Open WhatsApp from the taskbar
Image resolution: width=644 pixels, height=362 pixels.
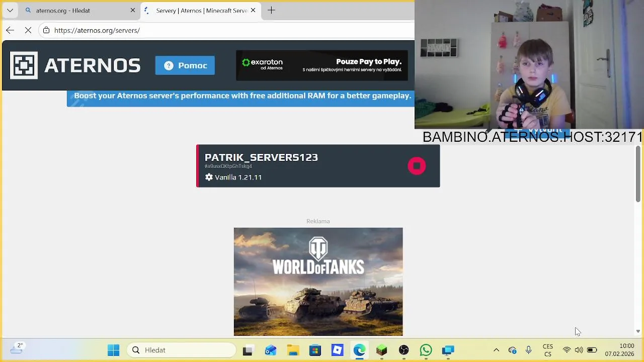[426, 350]
